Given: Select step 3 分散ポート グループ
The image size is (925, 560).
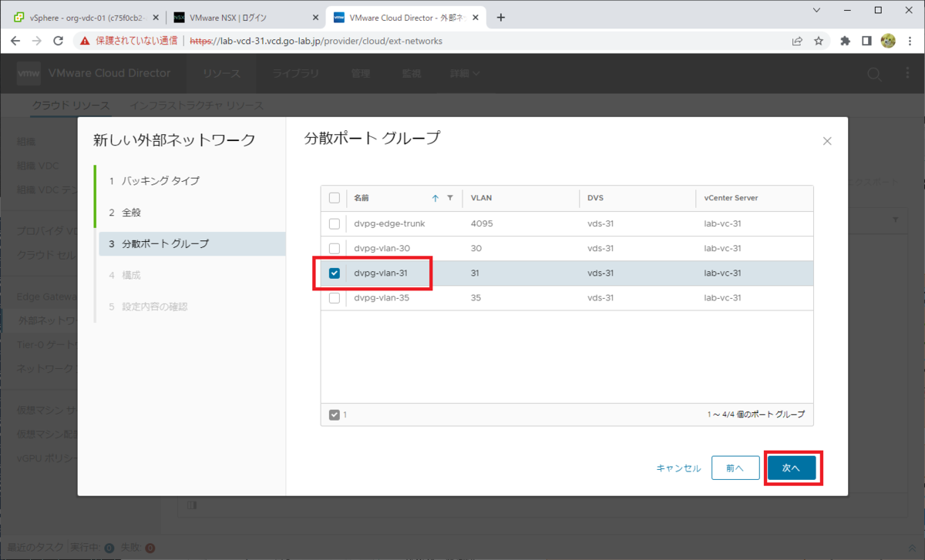Looking at the screenshot, I should (x=192, y=243).
